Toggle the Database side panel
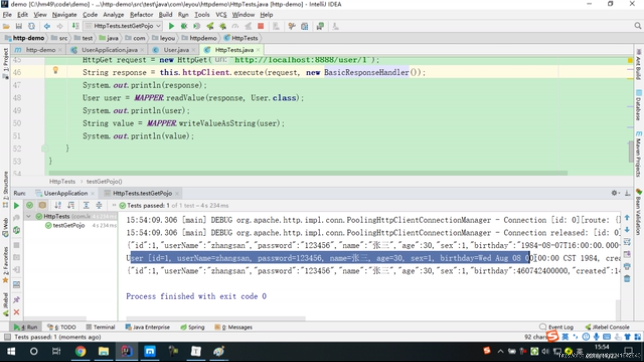Viewport: 644px width, 362px height. 639,105
